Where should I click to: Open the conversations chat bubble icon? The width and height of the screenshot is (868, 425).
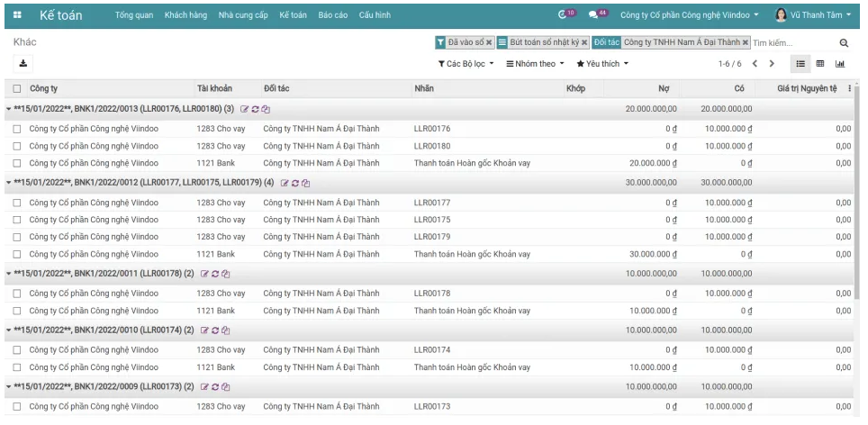click(x=594, y=15)
